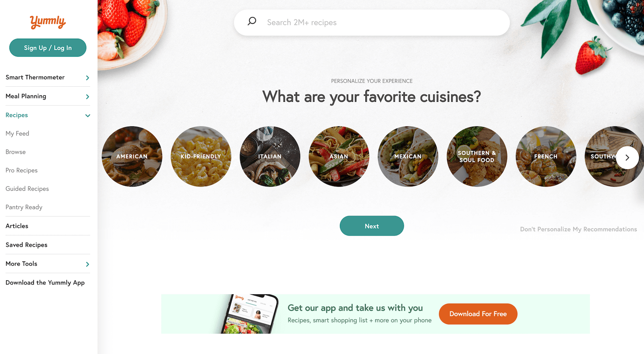Open My Feed in sidebar
The width and height of the screenshot is (644, 354).
(17, 134)
